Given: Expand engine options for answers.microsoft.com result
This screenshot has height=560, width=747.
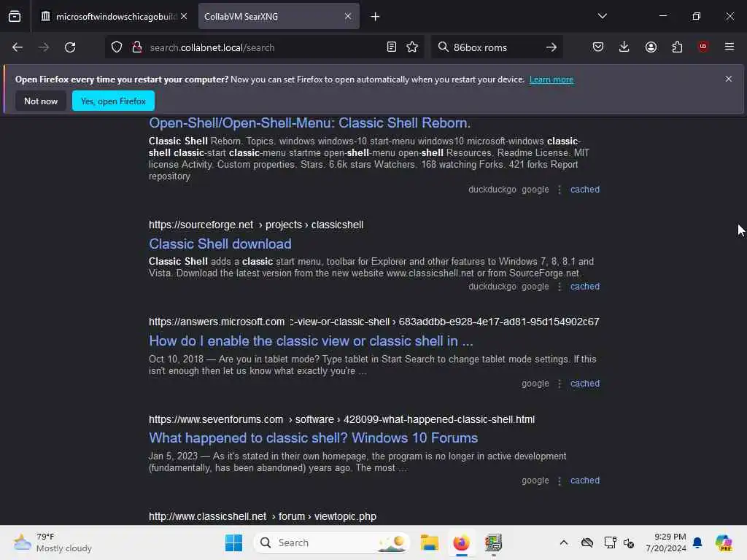Looking at the screenshot, I should pyautogui.click(x=560, y=384).
